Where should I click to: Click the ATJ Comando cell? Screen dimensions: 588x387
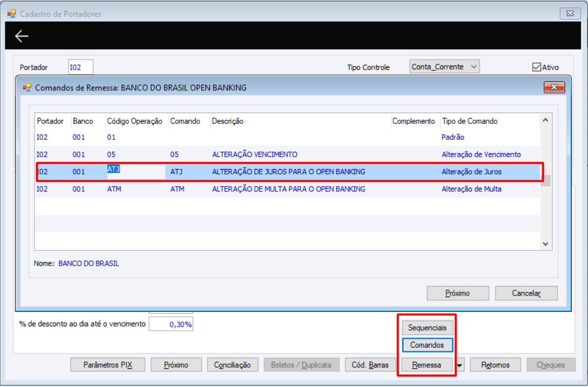click(176, 172)
